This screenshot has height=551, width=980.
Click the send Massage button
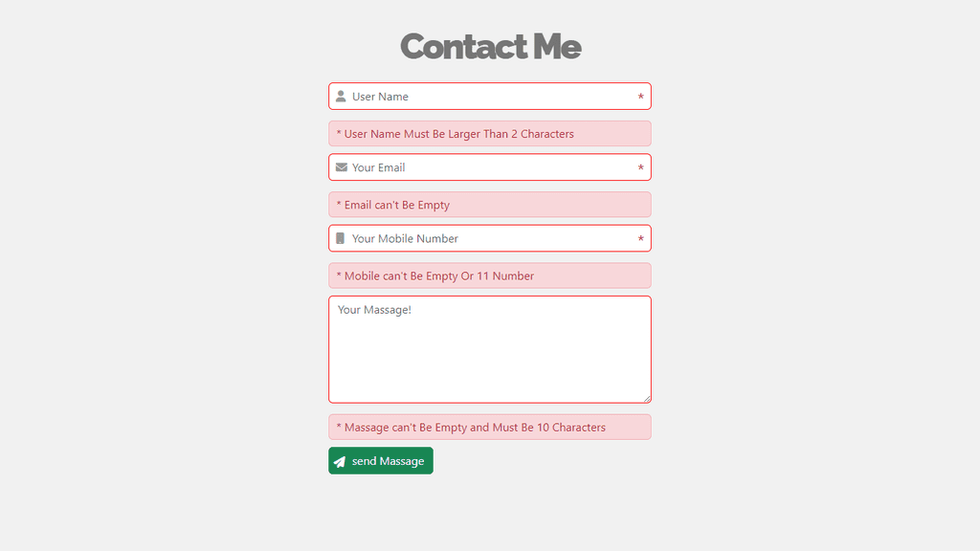pyautogui.click(x=381, y=461)
